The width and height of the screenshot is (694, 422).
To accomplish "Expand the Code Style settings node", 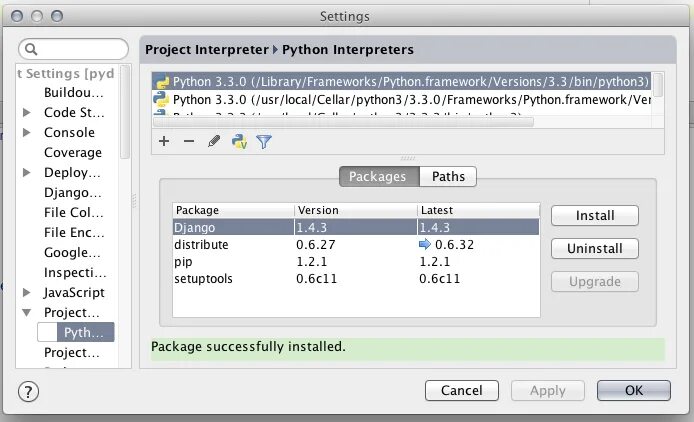I will [27, 113].
